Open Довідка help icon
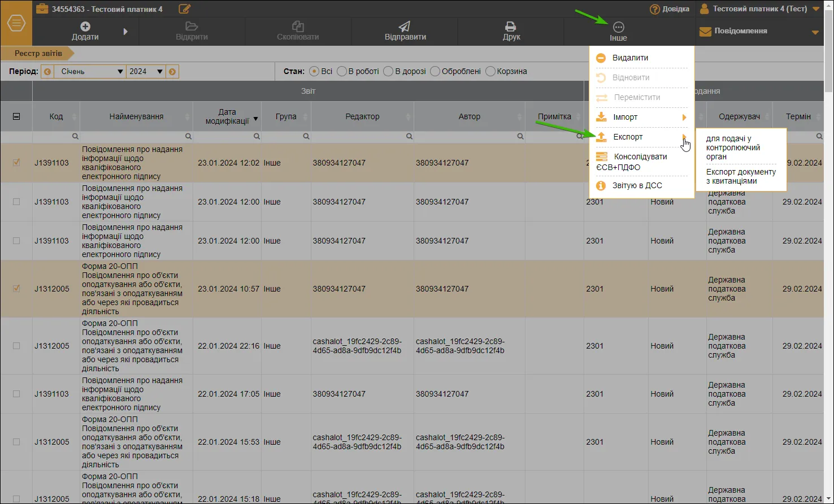834x504 pixels. tap(655, 9)
